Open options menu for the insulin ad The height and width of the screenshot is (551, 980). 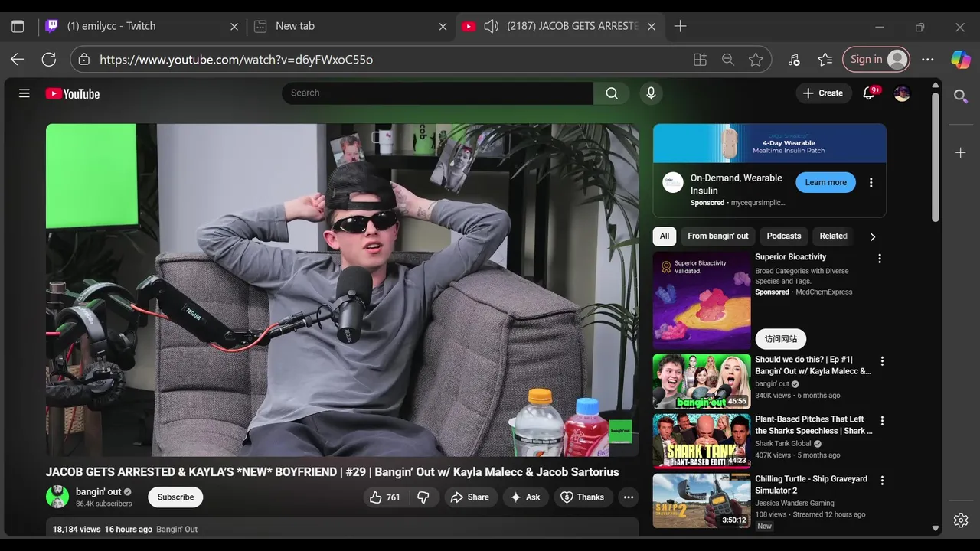[x=871, y=183]
